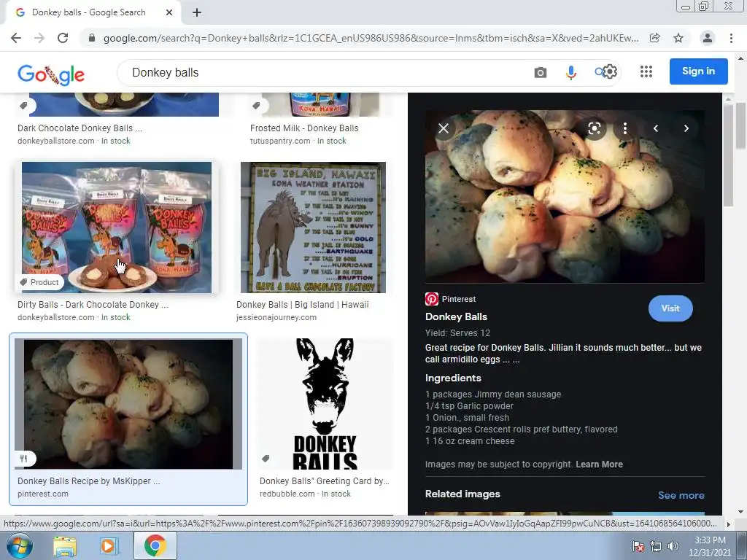The image size is (747, 560).
Task: Click the Chrome taskbar icon
Action: [155, 545]
